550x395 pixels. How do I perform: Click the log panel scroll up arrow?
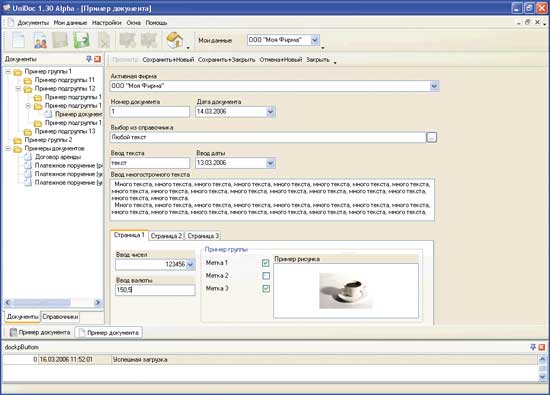click(542, 359)
